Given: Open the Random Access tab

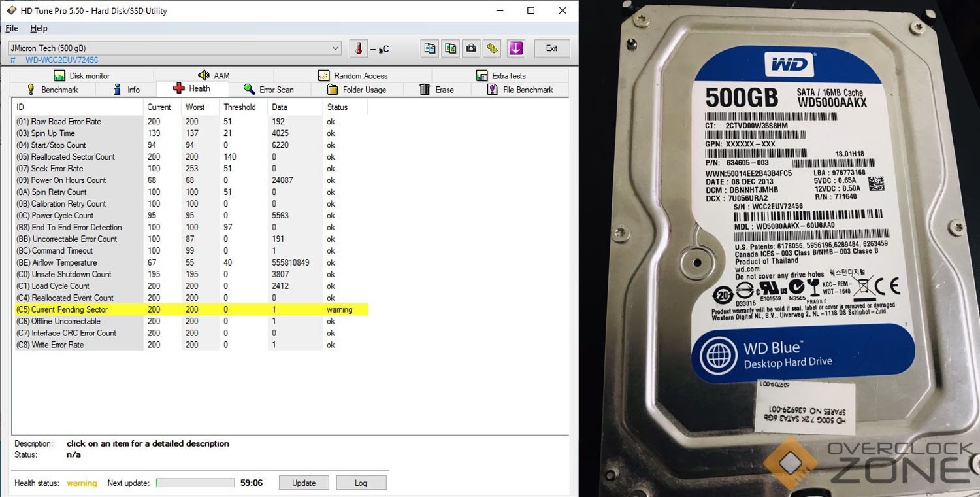Looking at the screenshot, I should [353, 76].
